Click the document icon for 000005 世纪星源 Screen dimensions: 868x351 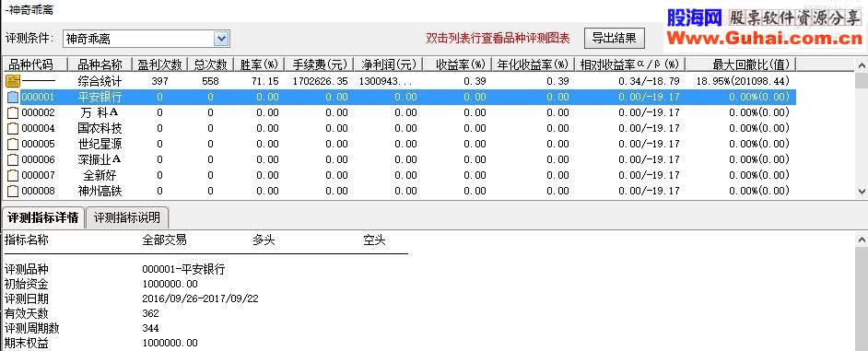pos(13,145)
